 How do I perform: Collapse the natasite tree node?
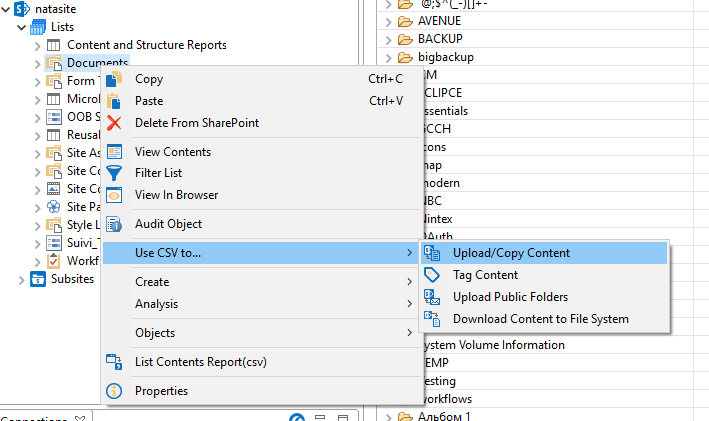coord(5,9)
